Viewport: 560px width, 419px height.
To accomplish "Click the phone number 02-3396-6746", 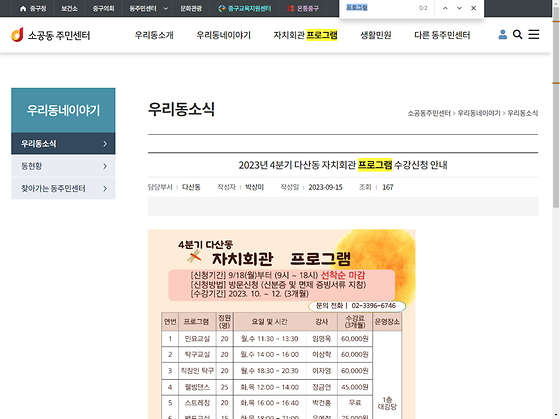I will [374, 306].
